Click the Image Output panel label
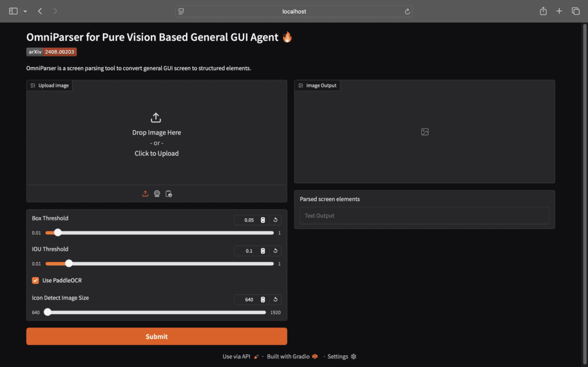The height and width of the screenshot is (367, 588). pos(318,86)
